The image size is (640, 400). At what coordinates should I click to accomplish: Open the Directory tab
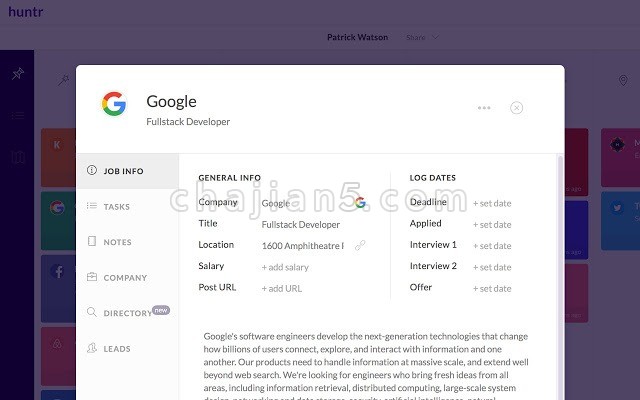127,313
